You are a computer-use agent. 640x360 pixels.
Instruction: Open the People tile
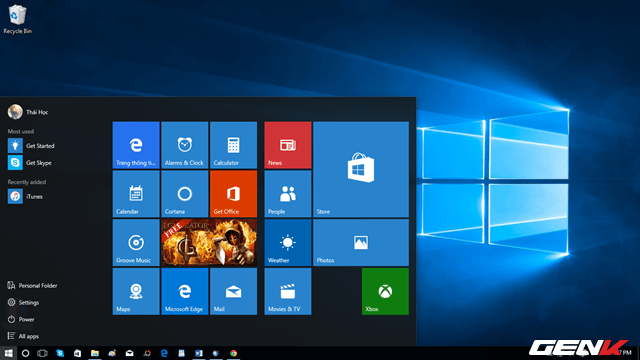(x=288, y=194)
